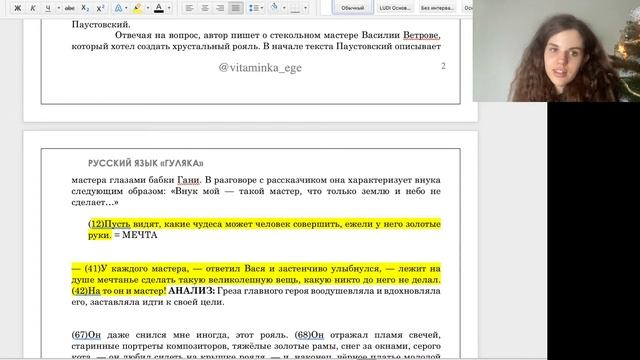Open shading fill bucket tool
640x360 pixels.
[x=275, y=8]
